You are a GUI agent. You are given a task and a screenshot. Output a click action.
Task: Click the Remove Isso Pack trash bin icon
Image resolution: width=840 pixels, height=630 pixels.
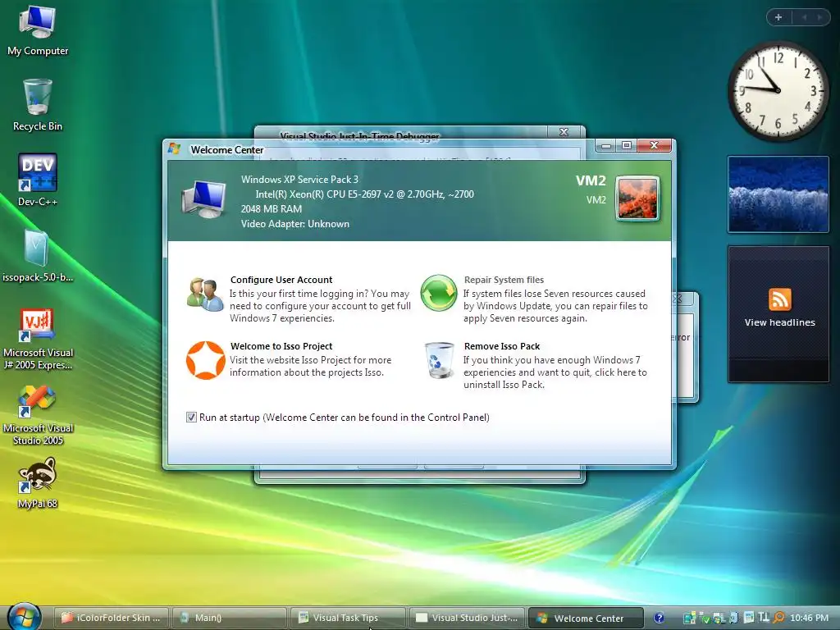440,360
